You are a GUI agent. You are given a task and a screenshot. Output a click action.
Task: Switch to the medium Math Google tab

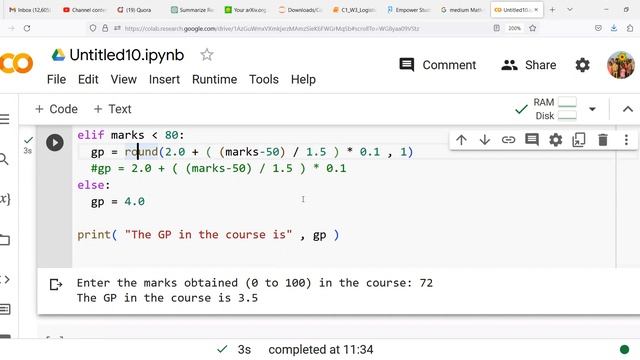coord(461,10)
